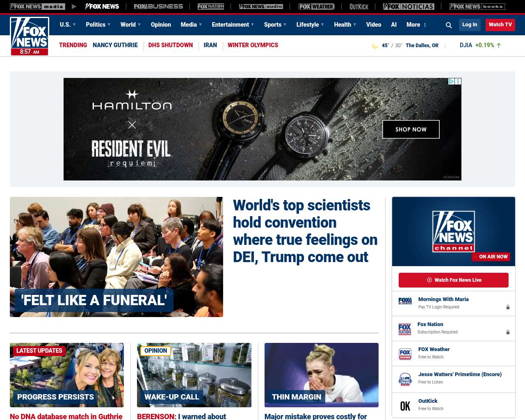
Task: Open the Fox Weather network logo
Action: (x=316, y=7)
